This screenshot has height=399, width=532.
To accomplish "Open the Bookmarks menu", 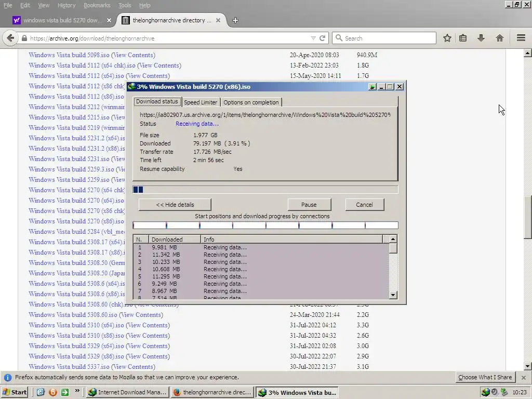I will (97, 5).
